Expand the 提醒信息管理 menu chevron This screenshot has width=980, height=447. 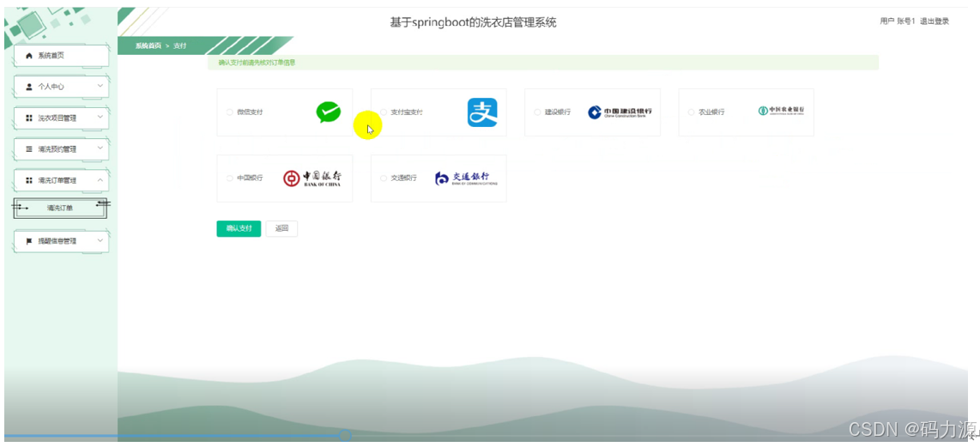click(100, 240)
